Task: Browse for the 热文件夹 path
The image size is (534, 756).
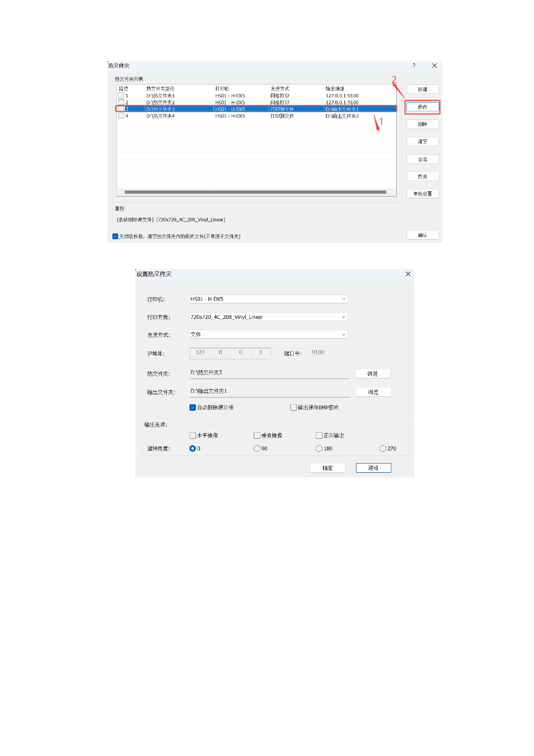Action: (373, 373)
